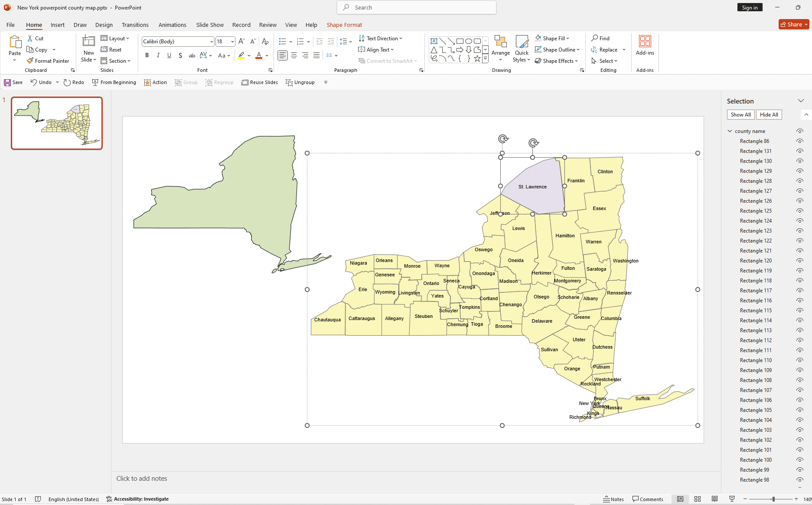Viewport: 812px width, 505px height.
Task: Click Hide All in Selection pane
Action: [769, 115]
